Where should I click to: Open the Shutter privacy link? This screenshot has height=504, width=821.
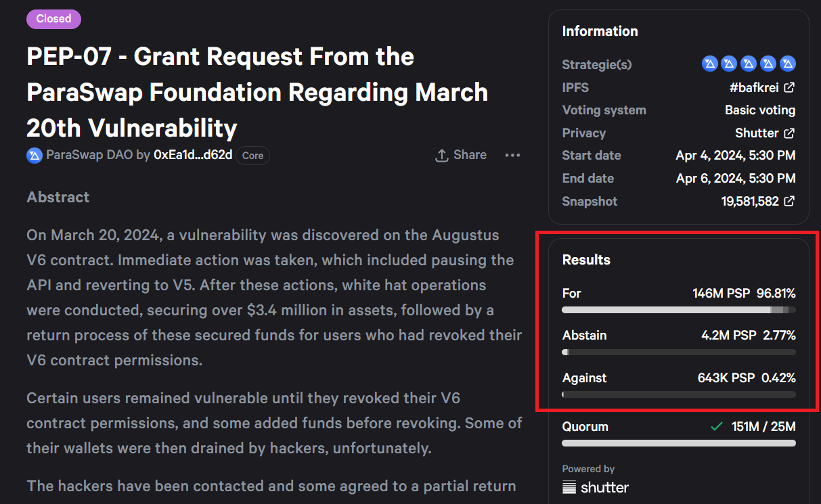click(x=757, y=133)
